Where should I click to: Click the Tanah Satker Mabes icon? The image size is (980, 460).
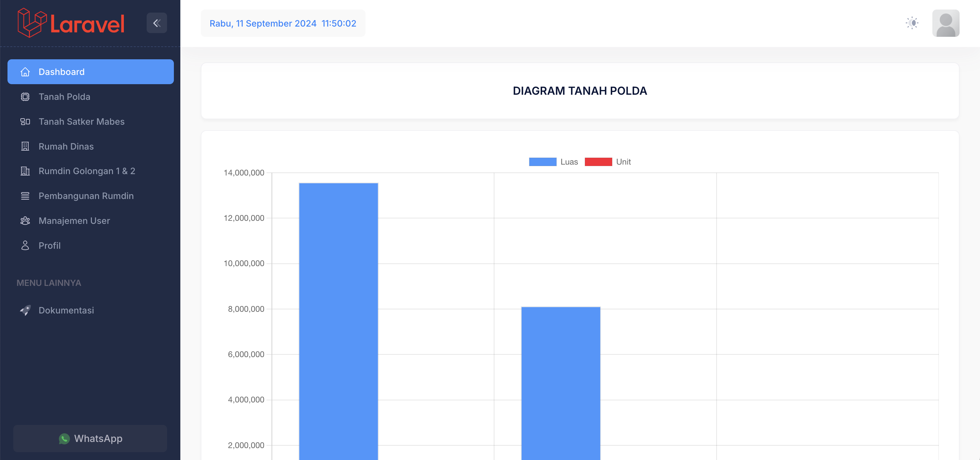point(25,121)
